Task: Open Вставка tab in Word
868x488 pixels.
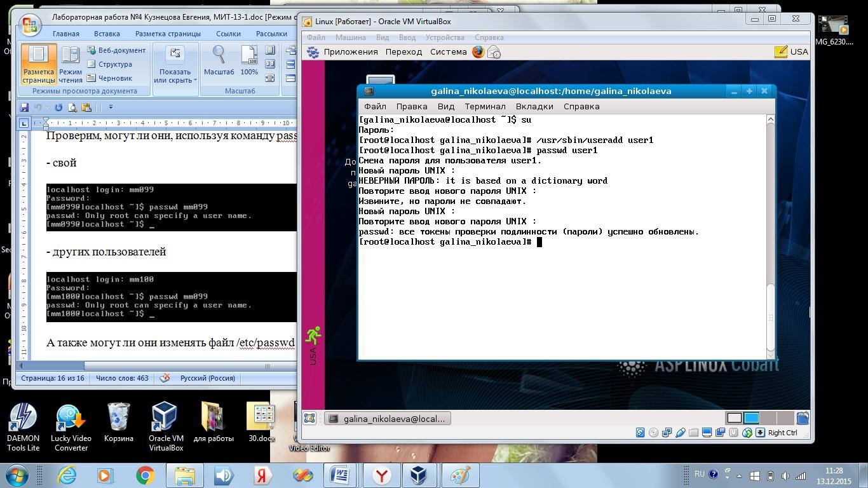Action: [x=107, y=34]
